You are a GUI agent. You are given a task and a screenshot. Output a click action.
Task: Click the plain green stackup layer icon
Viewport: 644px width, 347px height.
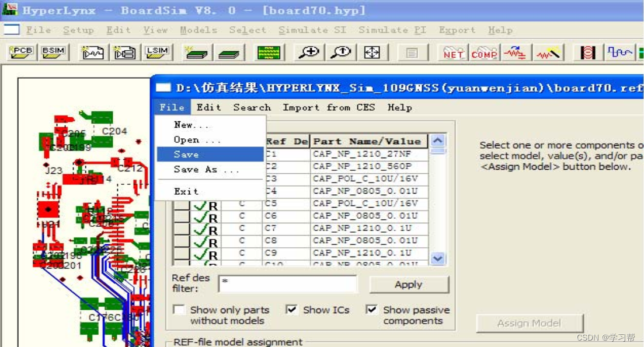pyautogui.click(x=228, y=52)
